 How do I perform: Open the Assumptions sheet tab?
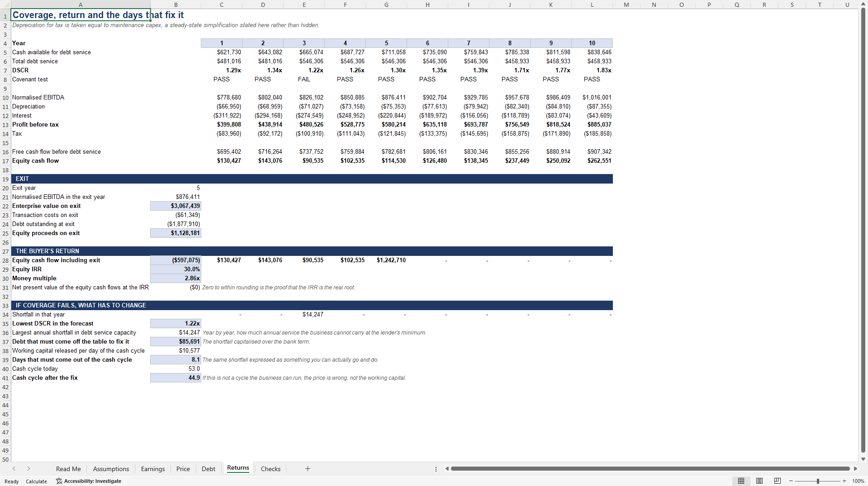(x=111, y=469)
